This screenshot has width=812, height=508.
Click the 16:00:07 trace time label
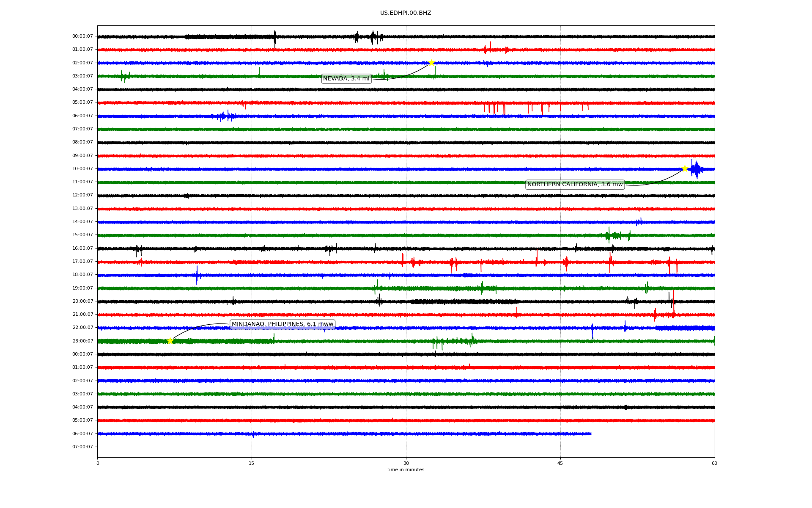point(82,248)
